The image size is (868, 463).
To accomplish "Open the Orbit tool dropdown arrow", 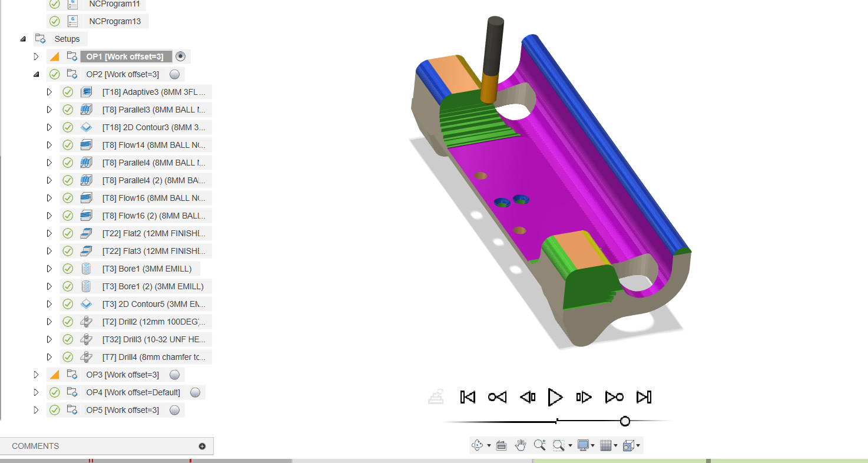I will click(489, 446).
